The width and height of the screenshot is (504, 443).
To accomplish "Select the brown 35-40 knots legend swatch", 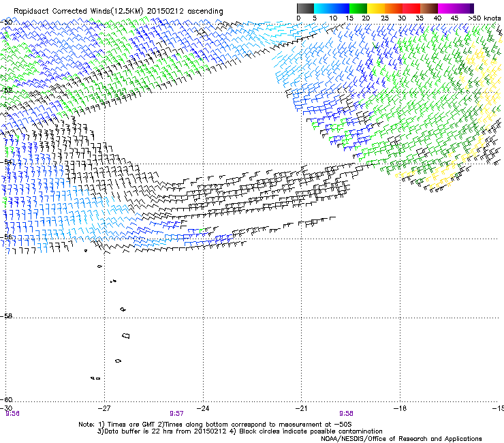I will click(x=429, y=8).
